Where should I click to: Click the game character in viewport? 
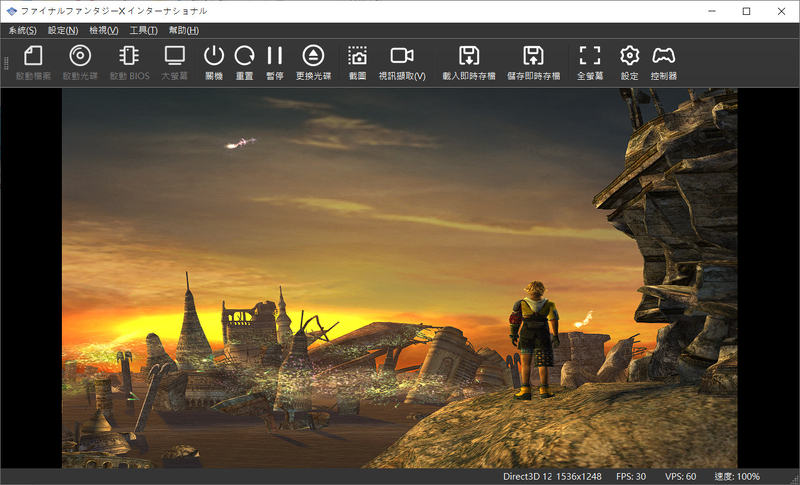pos(534,340)
